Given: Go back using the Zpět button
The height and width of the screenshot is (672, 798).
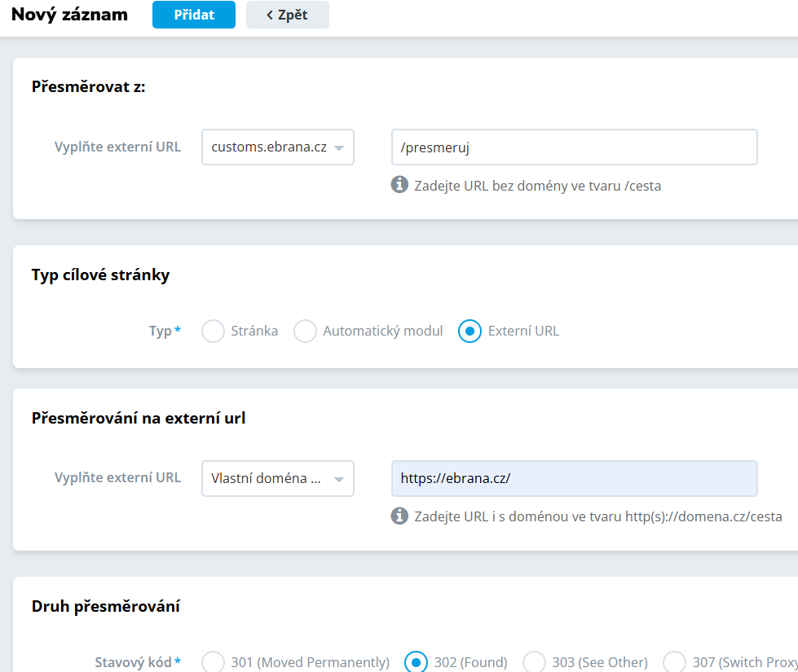Looking at the screenshot, I should click(x=287, y=15).
